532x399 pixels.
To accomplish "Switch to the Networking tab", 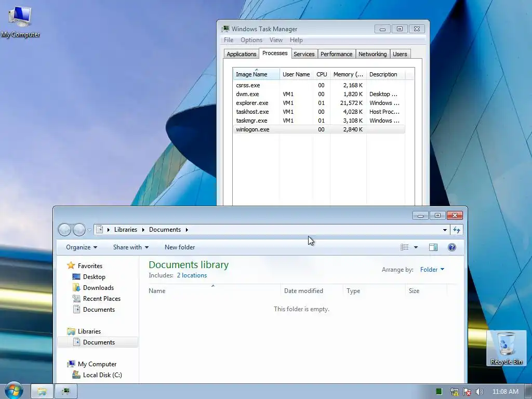I will (373, 54).
